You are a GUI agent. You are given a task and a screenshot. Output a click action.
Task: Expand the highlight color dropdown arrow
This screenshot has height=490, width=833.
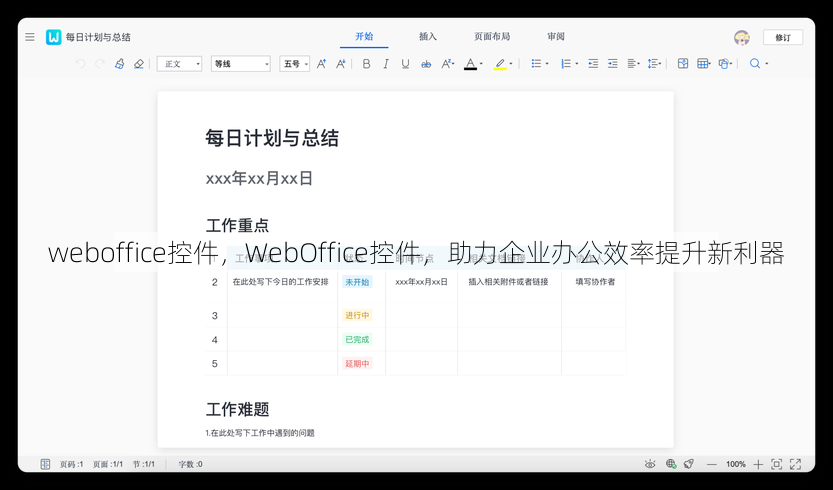(x=511, y=64)
